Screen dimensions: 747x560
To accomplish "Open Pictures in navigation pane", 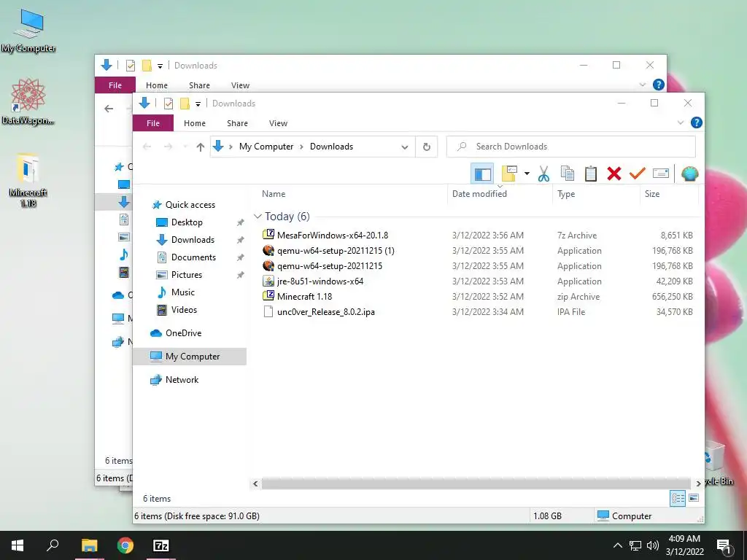I will (x=186, y=275).
